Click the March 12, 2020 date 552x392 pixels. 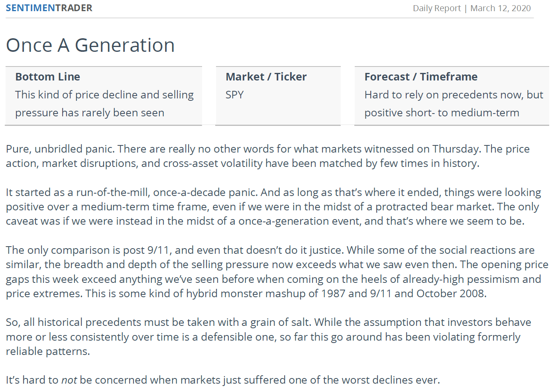tap(501, 8)
